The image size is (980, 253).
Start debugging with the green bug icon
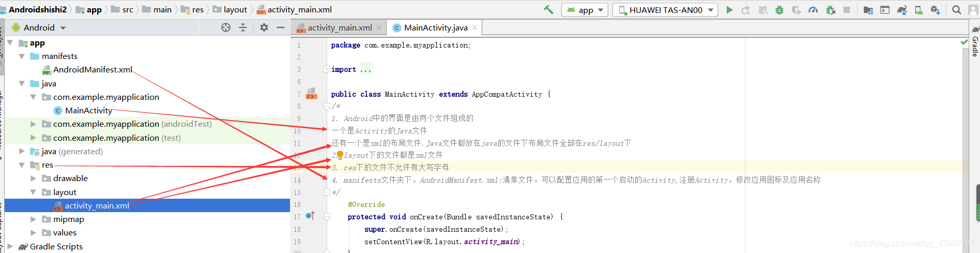(x=779, y=10)
